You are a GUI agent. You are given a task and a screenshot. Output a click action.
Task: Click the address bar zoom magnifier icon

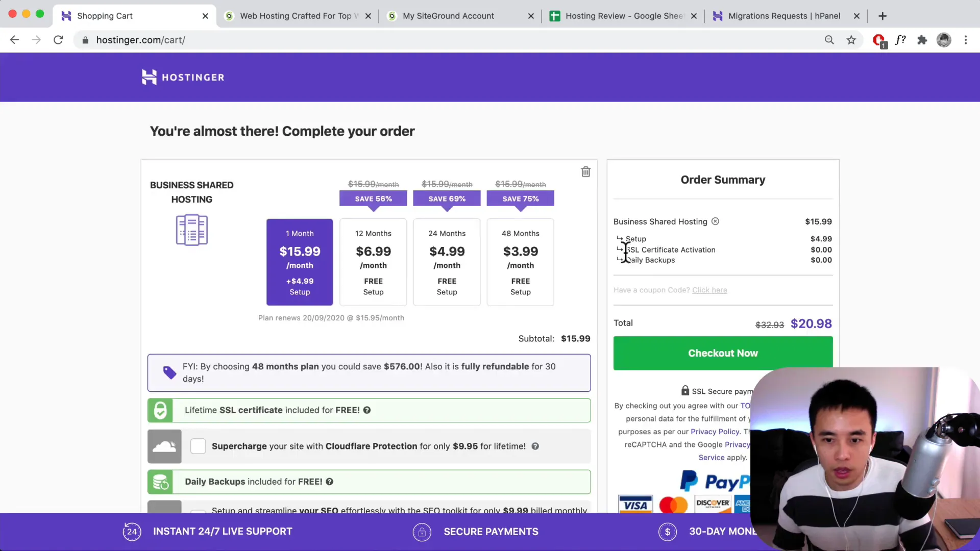(829, 40)
